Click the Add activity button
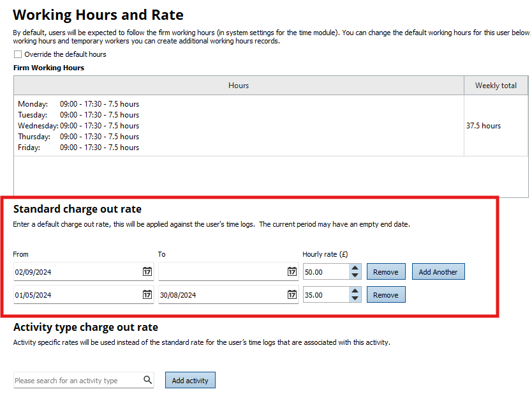This screenshot has width=532, height=403. pos(190,381)
